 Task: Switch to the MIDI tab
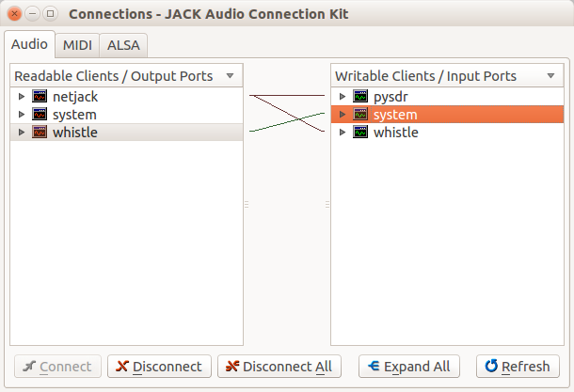click(x=77, y=44)
